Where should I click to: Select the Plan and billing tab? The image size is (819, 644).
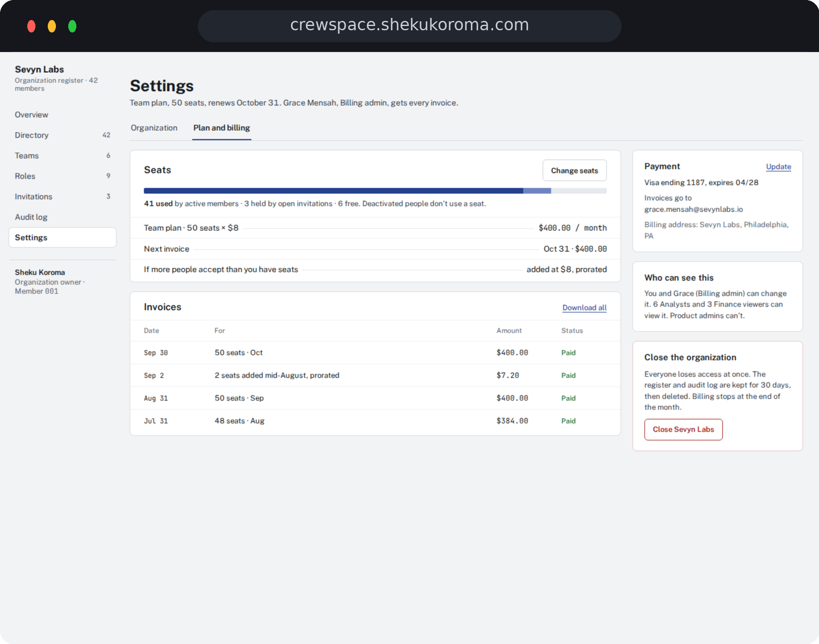tap(221, 128)
